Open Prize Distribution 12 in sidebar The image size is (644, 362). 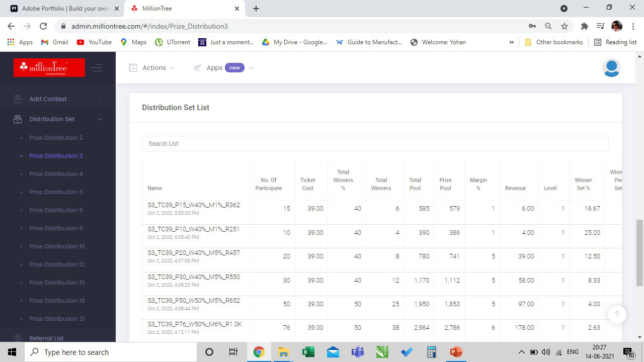(57, 264)
